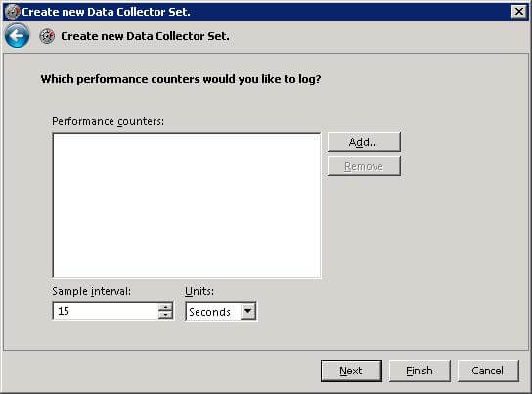Click the Units label
Image resolution: width=532 pixels, height=394 pixels.
tap(199, 291)
